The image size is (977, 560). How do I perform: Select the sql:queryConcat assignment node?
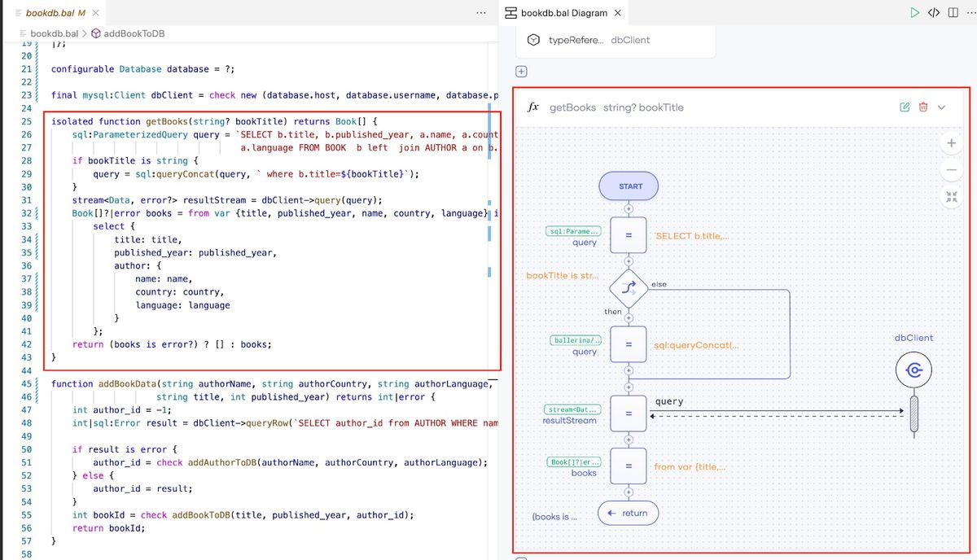pyautogui.click(x=629, y=345)
